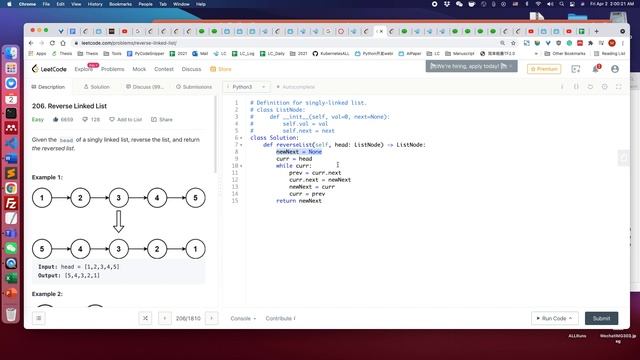The height and width of the screenshot is (360, 640).
Task: Open the Python3 language dropdown
Action: 247,87
